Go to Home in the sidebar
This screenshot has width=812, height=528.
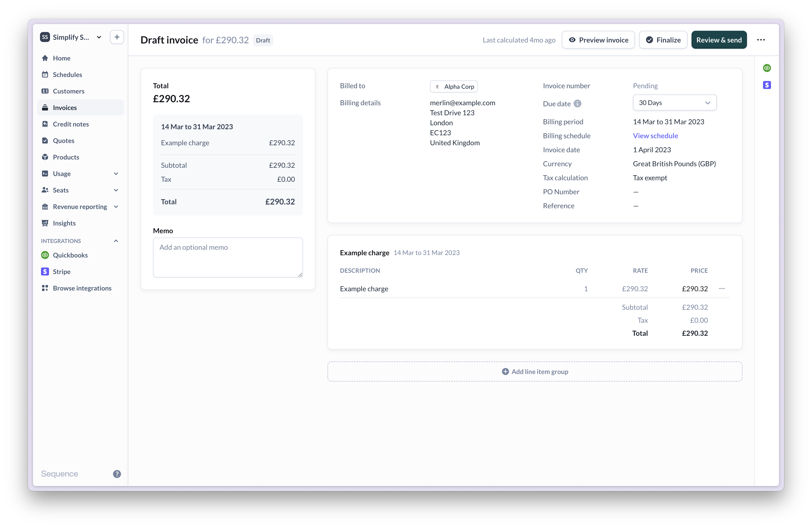(x=80, y=58)
